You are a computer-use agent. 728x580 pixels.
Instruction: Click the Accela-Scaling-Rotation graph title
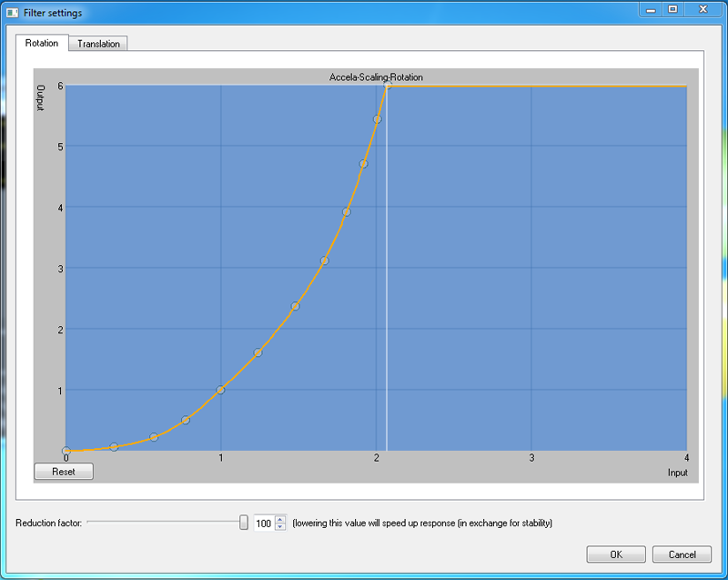[376, 77]
